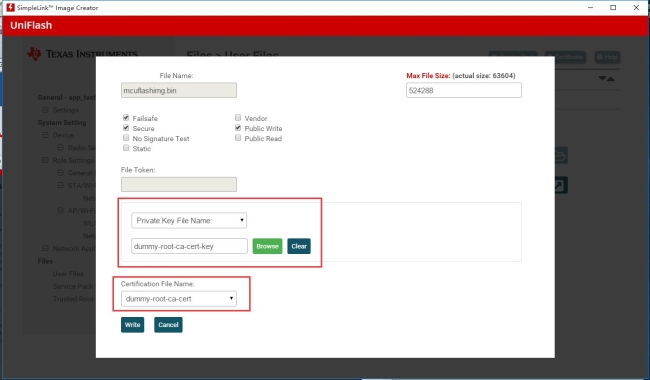This screenshot has width=650, height=380.
Task: Tick the Failsafe checkbox
Action: point(126,118)
